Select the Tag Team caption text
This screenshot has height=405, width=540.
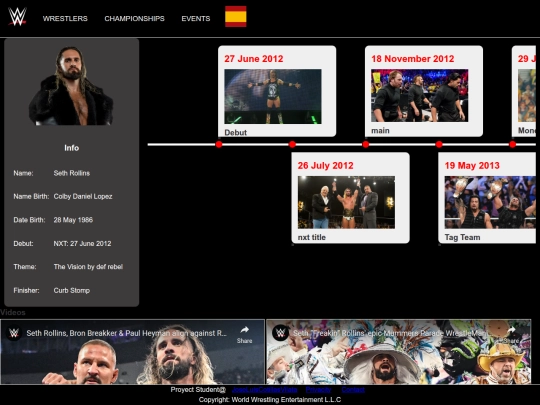tap(462, 237)
